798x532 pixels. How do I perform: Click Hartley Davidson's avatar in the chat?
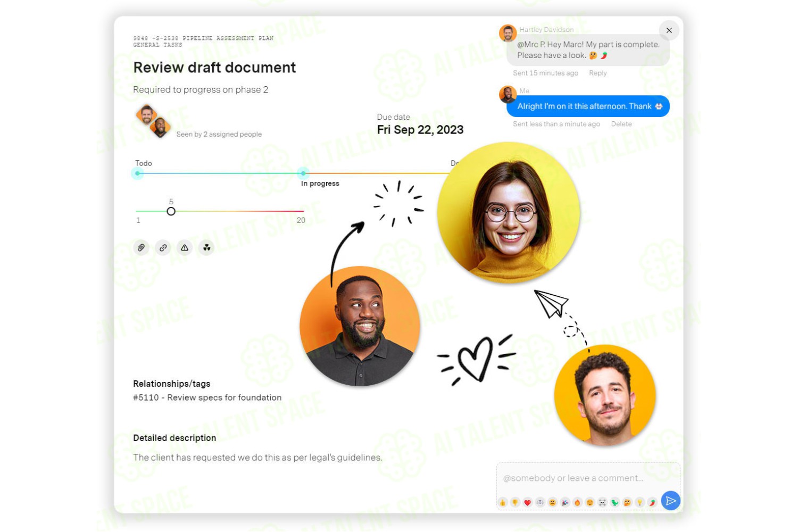click(508, 34)
